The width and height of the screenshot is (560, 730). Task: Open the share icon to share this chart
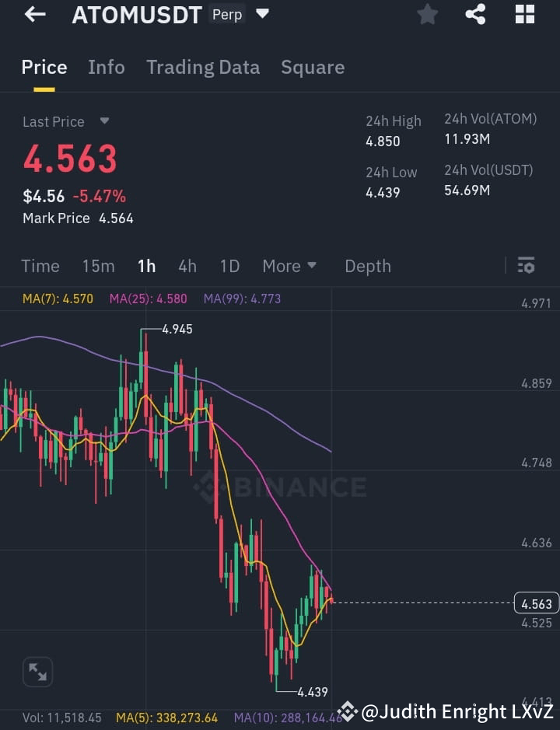point(475,14)
